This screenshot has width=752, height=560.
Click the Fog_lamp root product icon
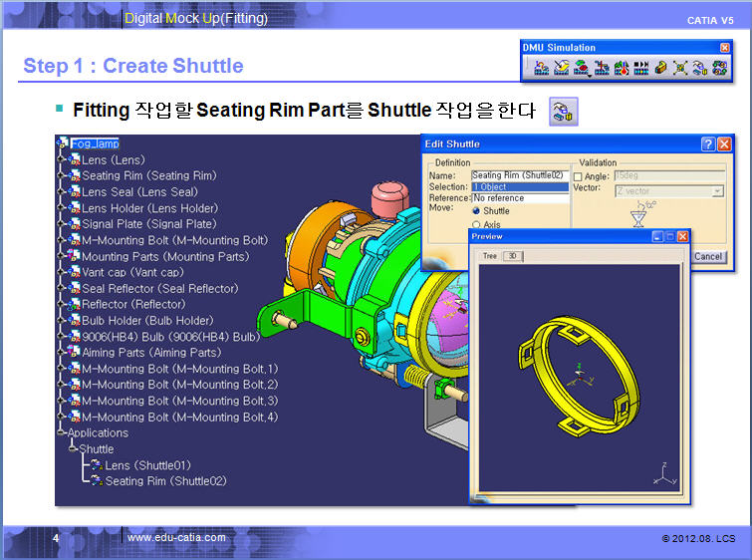point(63,143)
